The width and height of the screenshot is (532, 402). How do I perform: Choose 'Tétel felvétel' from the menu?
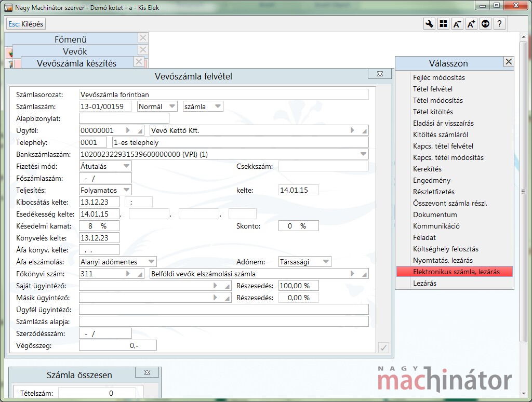(x=432, y=89)
